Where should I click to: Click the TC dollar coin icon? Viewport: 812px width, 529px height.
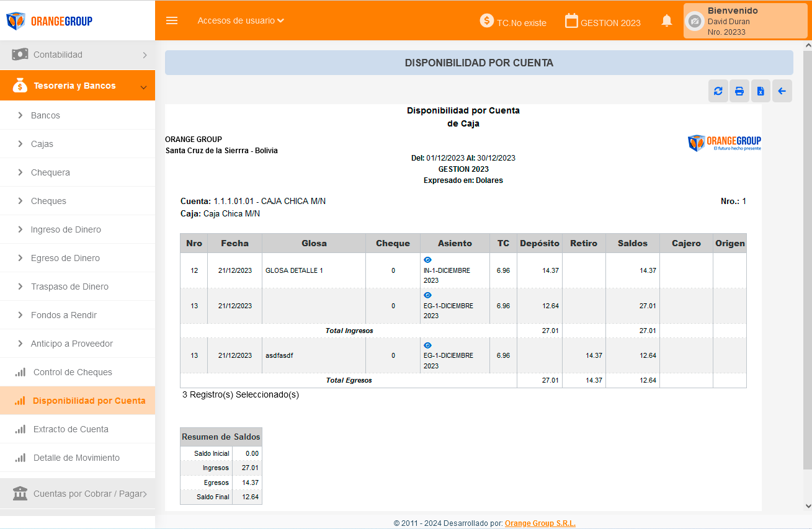487,21
